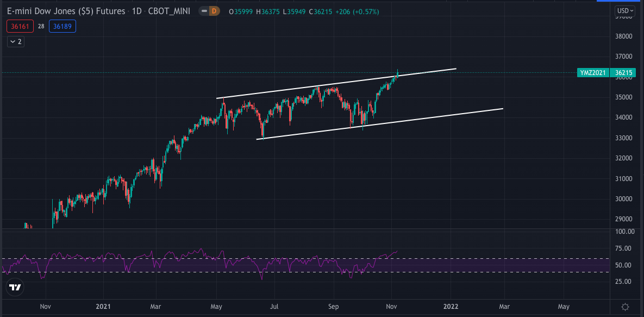Click the first Nov label on the time axis
644x317 pixels.
pos(46,307)
